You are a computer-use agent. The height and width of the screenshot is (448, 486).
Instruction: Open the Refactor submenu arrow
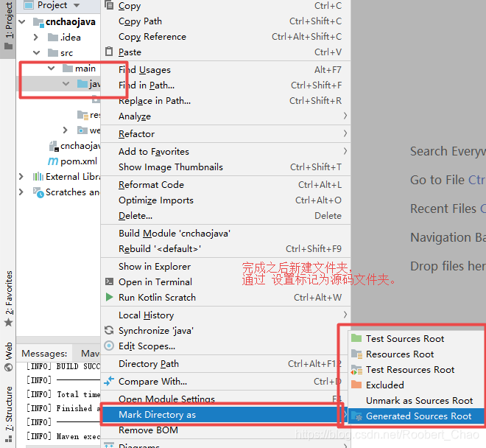point(345,133)
